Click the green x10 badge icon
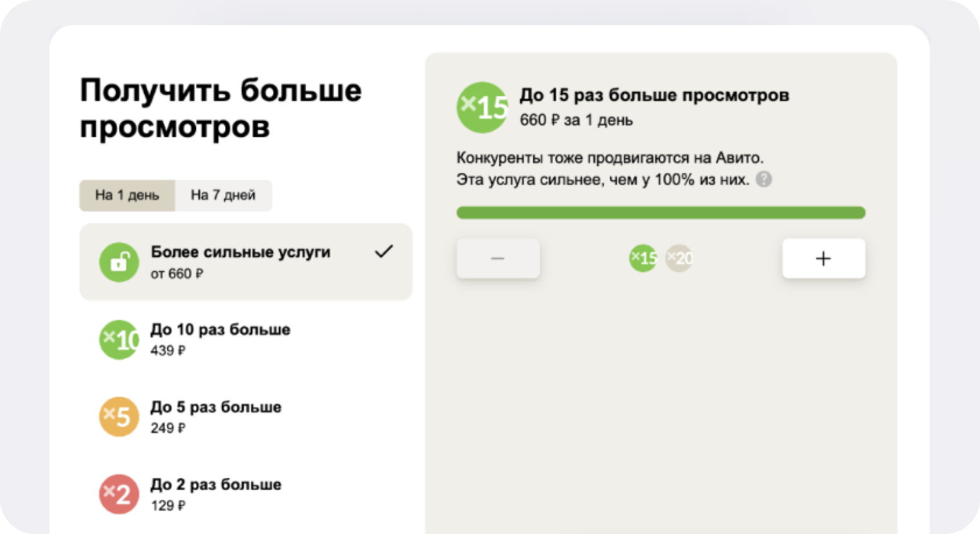 click(x=119, y=340)
